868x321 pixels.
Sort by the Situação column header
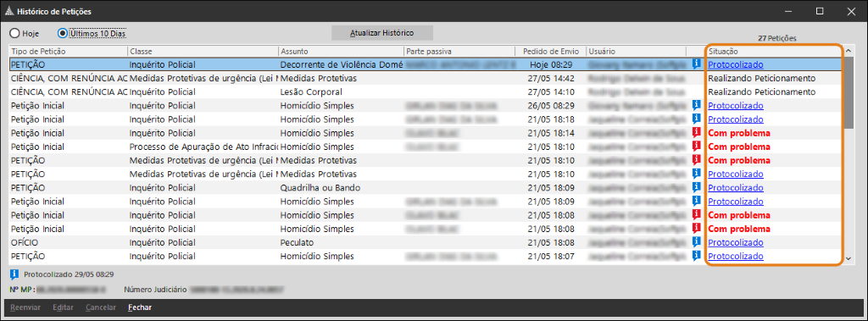click(773, 51)
